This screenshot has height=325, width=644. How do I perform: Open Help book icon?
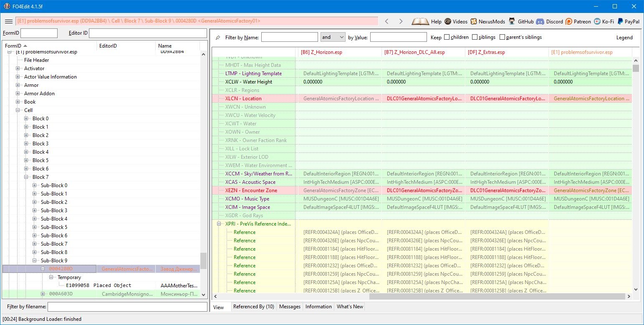click(420, 21)
